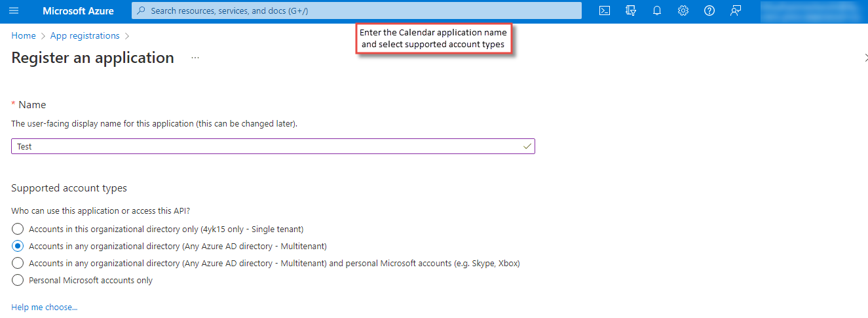
Task: Focus the Search resources, services, and docs box
Action: click(356, 10)
